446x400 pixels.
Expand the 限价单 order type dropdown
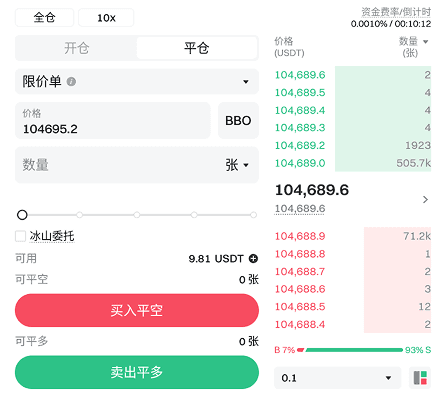click(137, 82)
